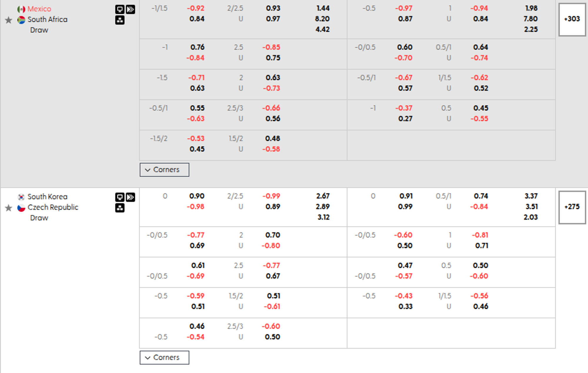
Task: Pick Mexico handicap -1/1.5 at -0.92
Action: pos(196,8)
